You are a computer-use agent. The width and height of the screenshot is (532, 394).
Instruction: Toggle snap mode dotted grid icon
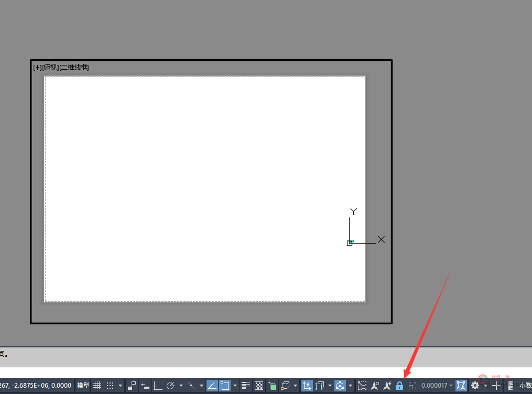click(110, 386)
